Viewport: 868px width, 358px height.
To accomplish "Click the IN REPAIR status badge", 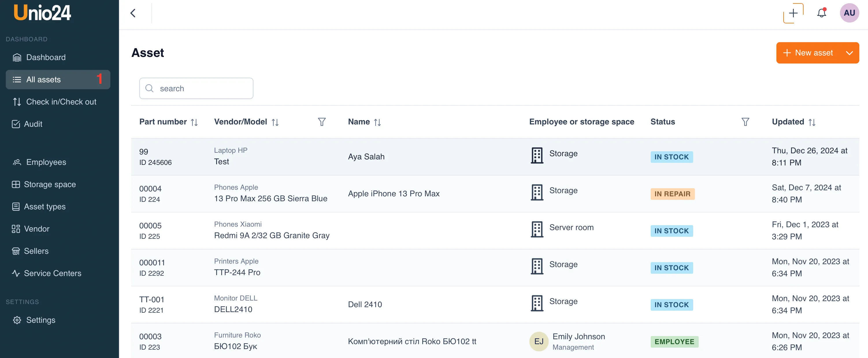I will 672,194.
